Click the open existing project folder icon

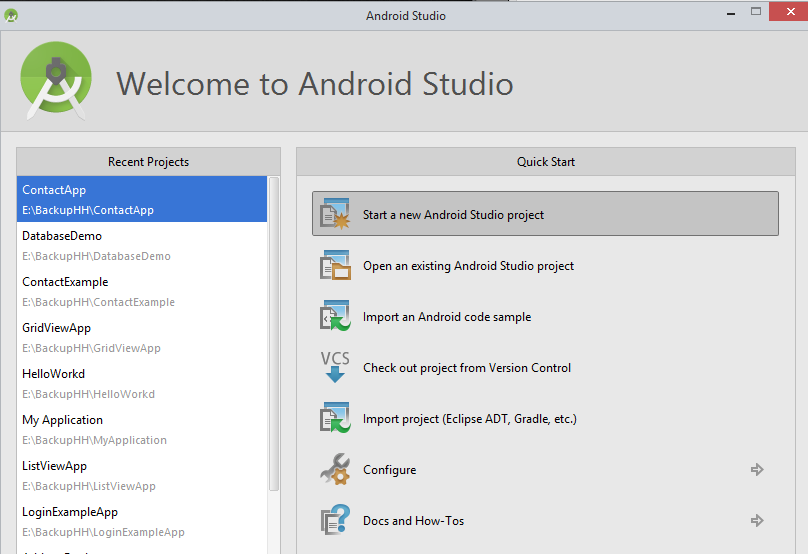point(335,265)
